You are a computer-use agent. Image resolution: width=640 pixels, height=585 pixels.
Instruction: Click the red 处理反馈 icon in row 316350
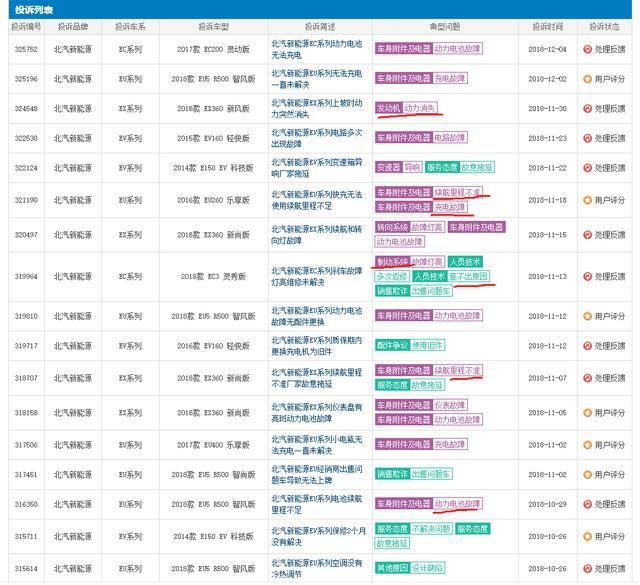[587, 504]
